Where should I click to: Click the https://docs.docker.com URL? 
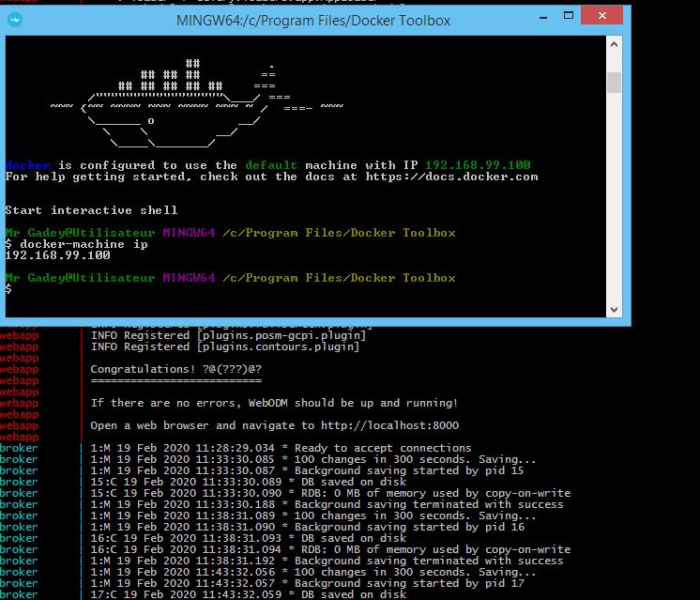pos(451,177)
